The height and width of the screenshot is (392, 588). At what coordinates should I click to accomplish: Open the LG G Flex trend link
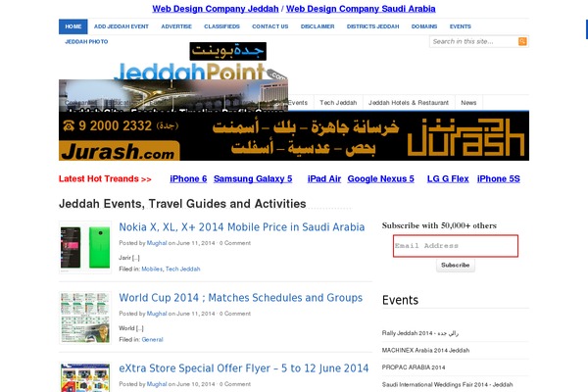tap(448, 179)
